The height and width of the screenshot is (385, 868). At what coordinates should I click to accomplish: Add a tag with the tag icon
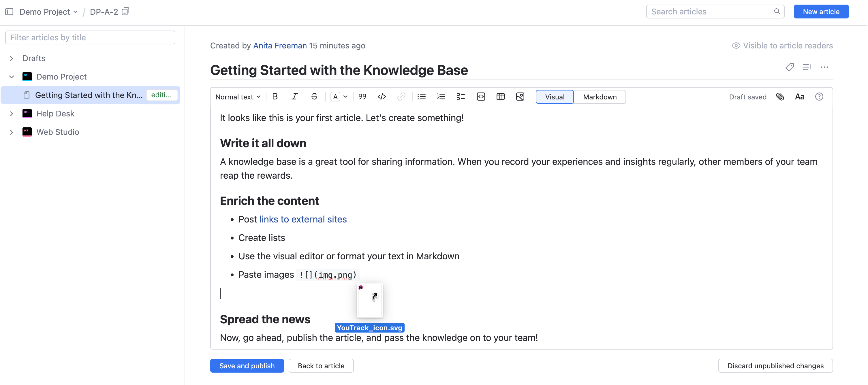pyautogui.click(x=790, y=67)
